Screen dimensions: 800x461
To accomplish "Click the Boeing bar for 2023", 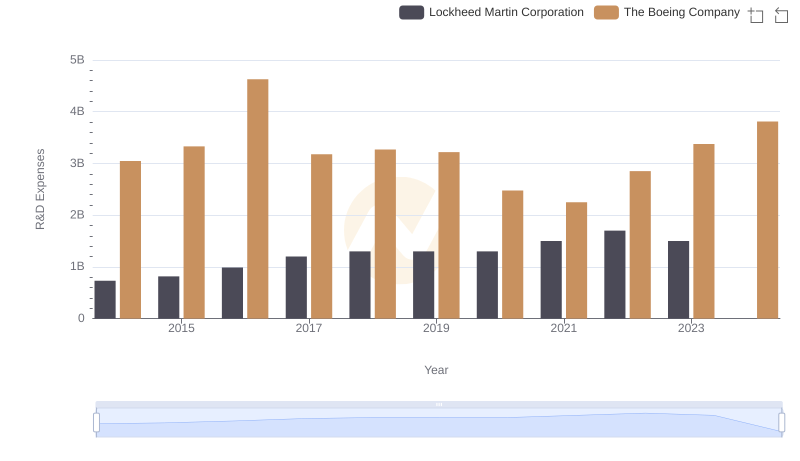I will (x=704, y=232).
